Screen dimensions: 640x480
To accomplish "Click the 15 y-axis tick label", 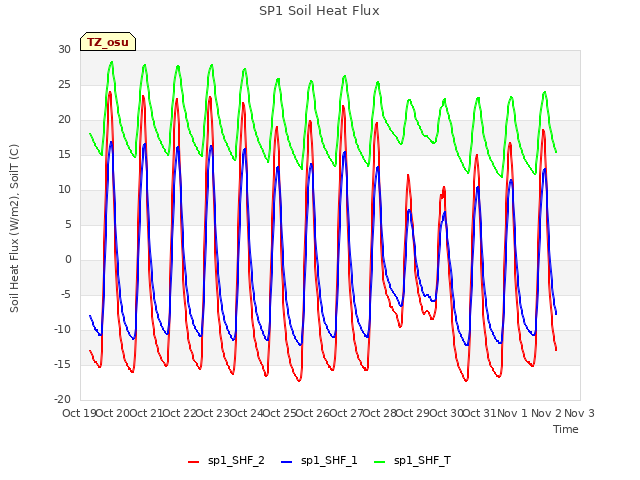I will (64, 155).
